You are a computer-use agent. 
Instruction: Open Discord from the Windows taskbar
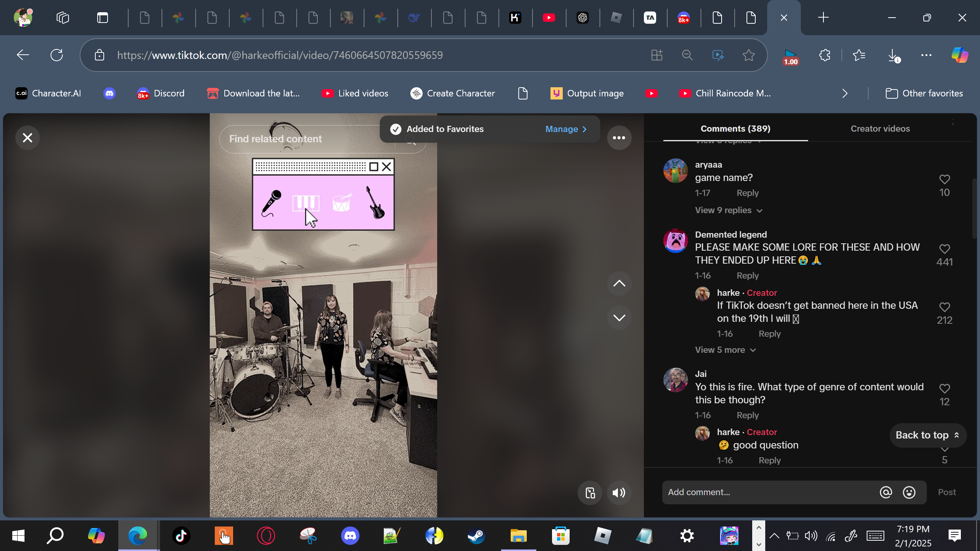350,536
